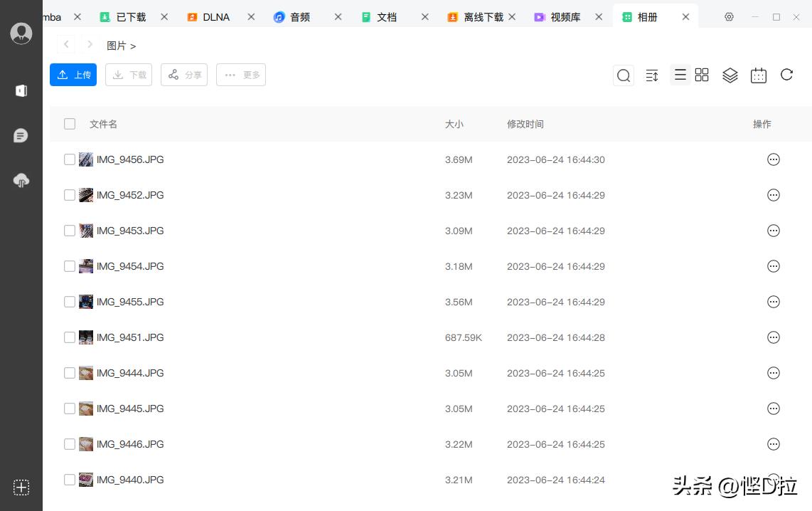Open actions menu for IMG_9444.JPG
The height and width of the screenshot is (511, 812).
[773, 373]
